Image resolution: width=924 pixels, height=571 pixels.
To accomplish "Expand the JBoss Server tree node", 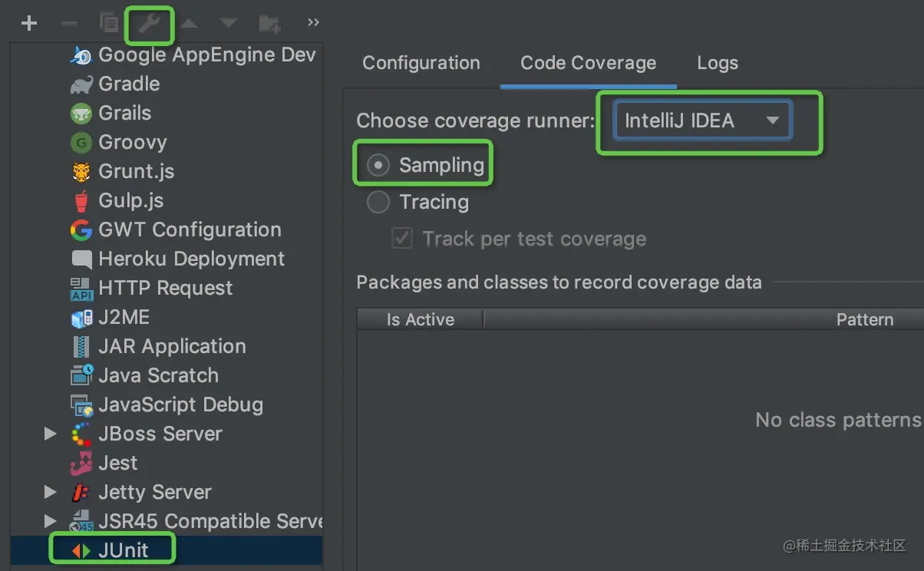I will tap(51, 434).
